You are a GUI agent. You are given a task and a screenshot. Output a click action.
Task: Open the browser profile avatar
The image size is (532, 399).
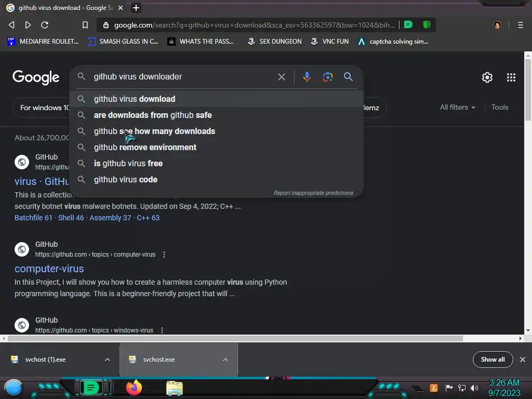(x=497, y=25)
